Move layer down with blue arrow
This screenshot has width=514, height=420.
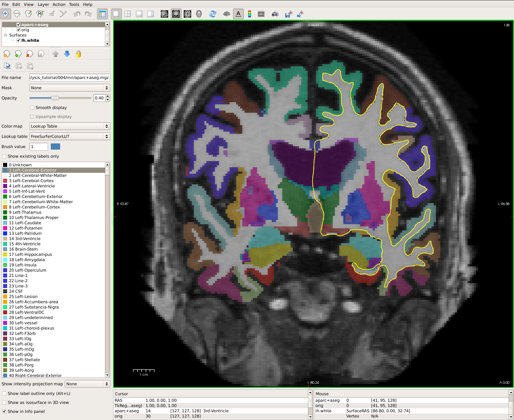pos(67,54)
